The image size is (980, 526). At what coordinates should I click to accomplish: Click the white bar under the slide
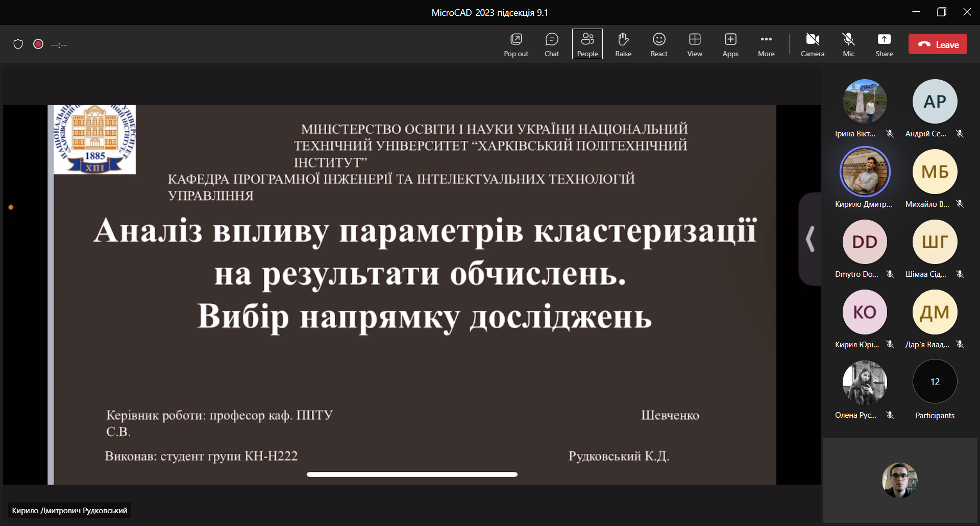(x=412, y=474)
